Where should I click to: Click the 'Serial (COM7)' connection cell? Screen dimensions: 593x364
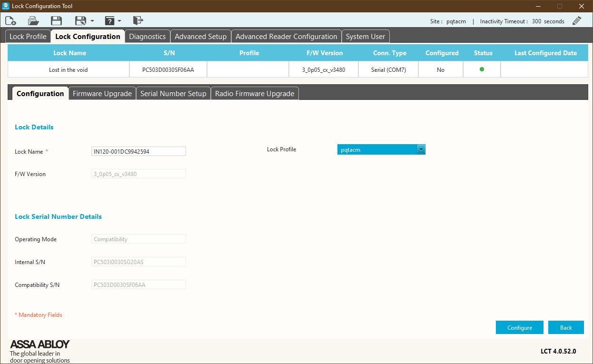point(388,69)
